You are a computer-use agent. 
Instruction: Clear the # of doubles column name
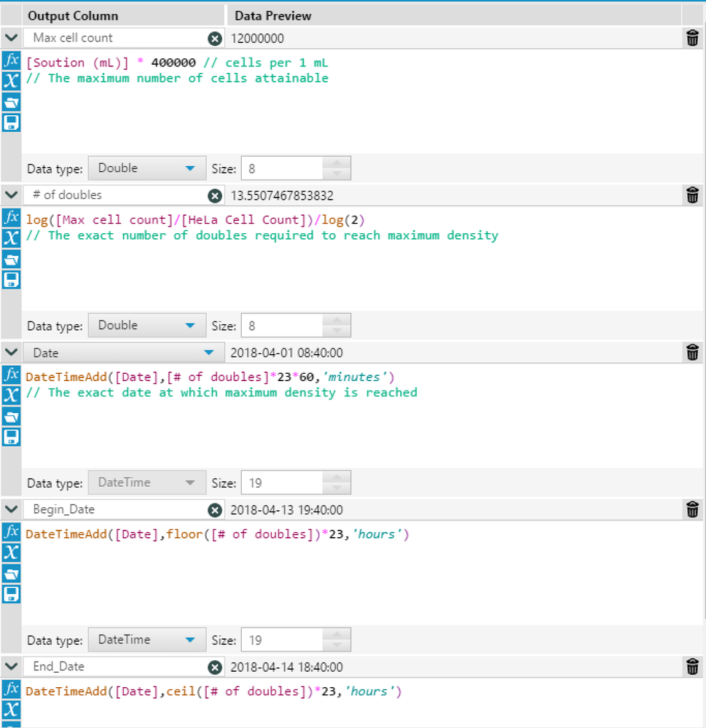click(214, 196)
